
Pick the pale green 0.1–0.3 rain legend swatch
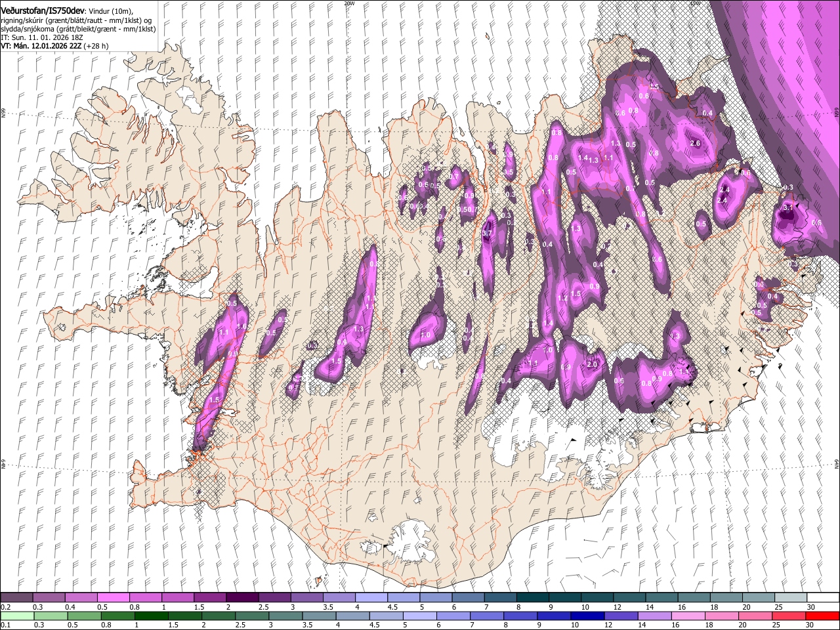tap(18, 616)
